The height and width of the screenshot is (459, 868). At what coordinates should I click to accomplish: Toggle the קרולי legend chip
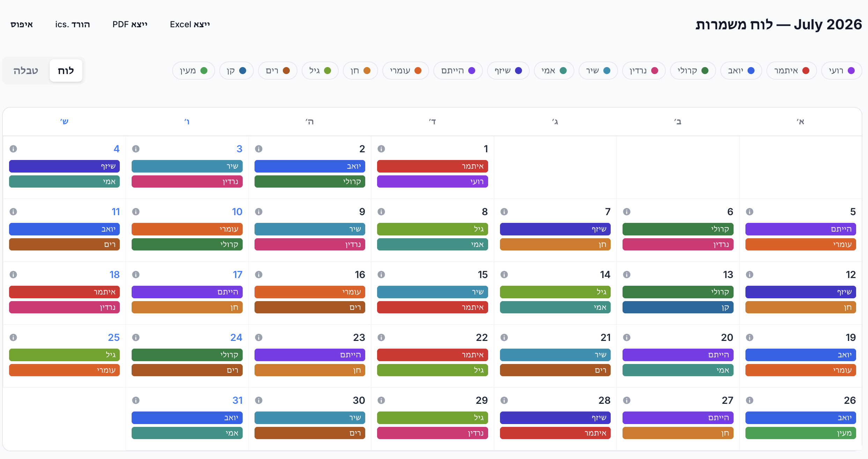pyautogui.click(x=693, y=71)
